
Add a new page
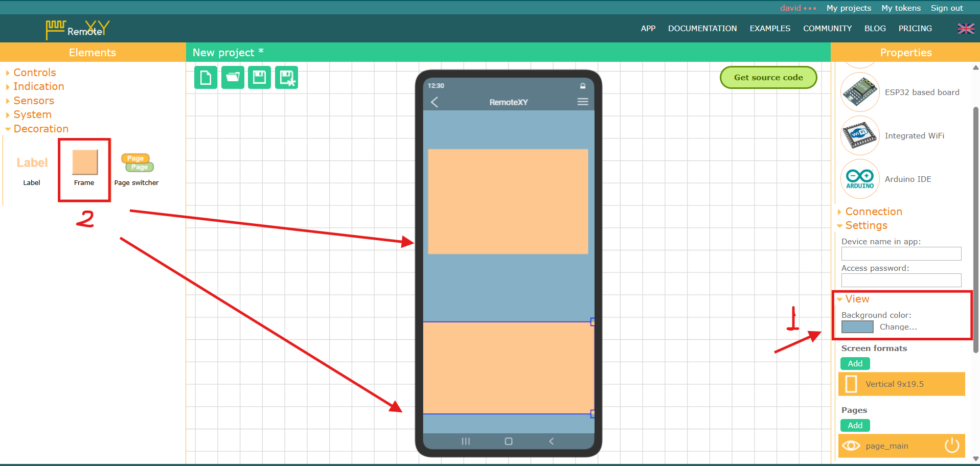(x=855, y=425)
